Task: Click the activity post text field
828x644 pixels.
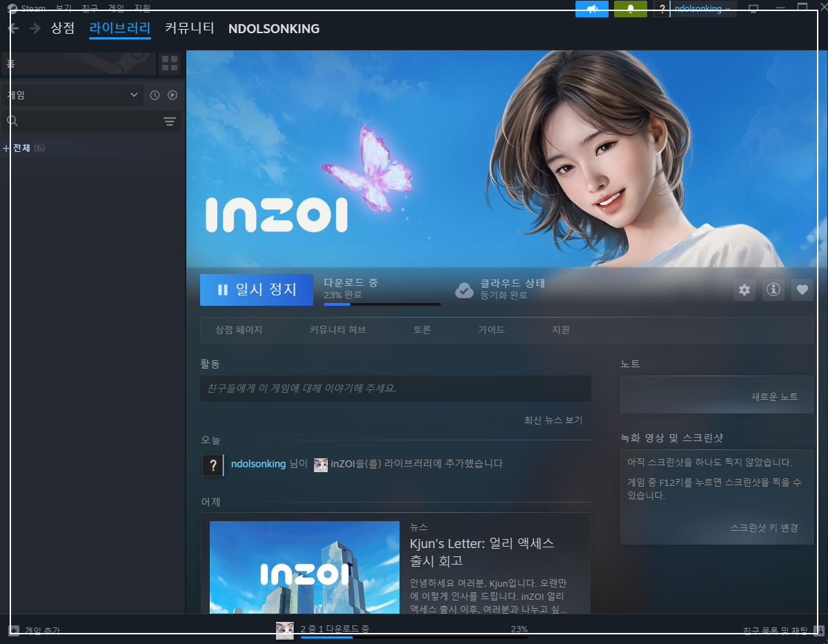Action: [x=395, y=389]
